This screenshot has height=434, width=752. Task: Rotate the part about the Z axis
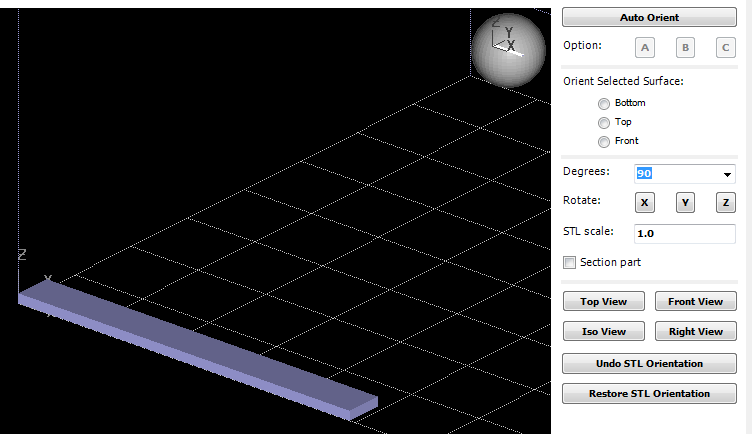pos(726,202)
